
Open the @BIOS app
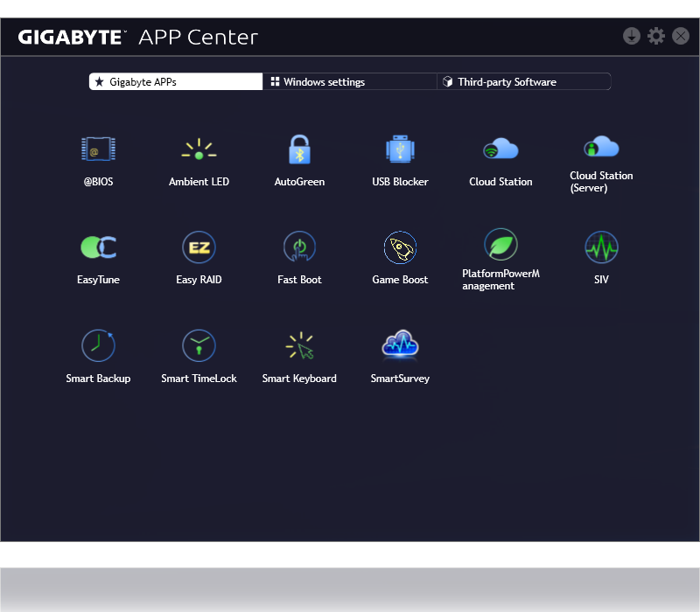coord(98,150)
